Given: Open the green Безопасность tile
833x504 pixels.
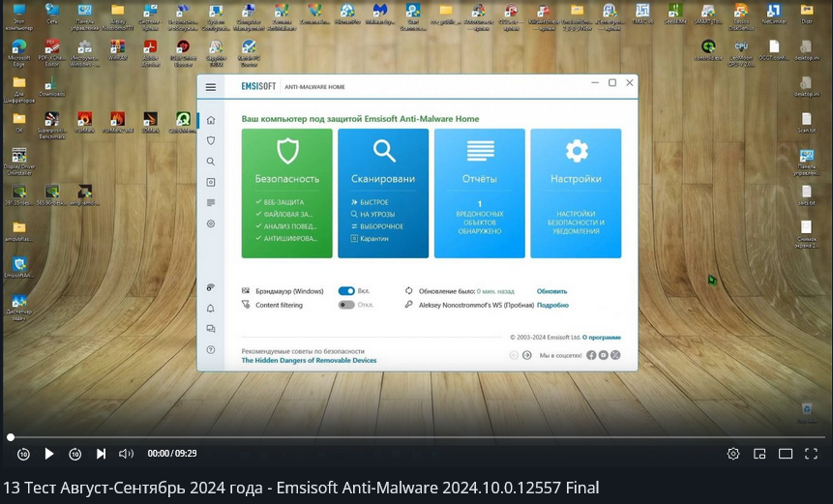Looking at the screenshot, I should 287,193.
